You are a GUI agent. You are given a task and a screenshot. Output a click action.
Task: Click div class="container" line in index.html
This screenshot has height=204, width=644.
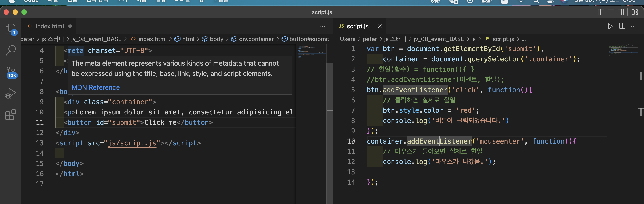point(110,102)
